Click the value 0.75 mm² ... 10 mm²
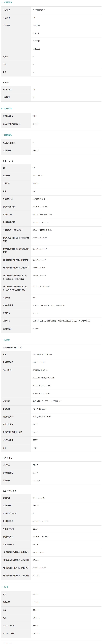The width and height of the screenshot is (102, 644). point(41,286)
